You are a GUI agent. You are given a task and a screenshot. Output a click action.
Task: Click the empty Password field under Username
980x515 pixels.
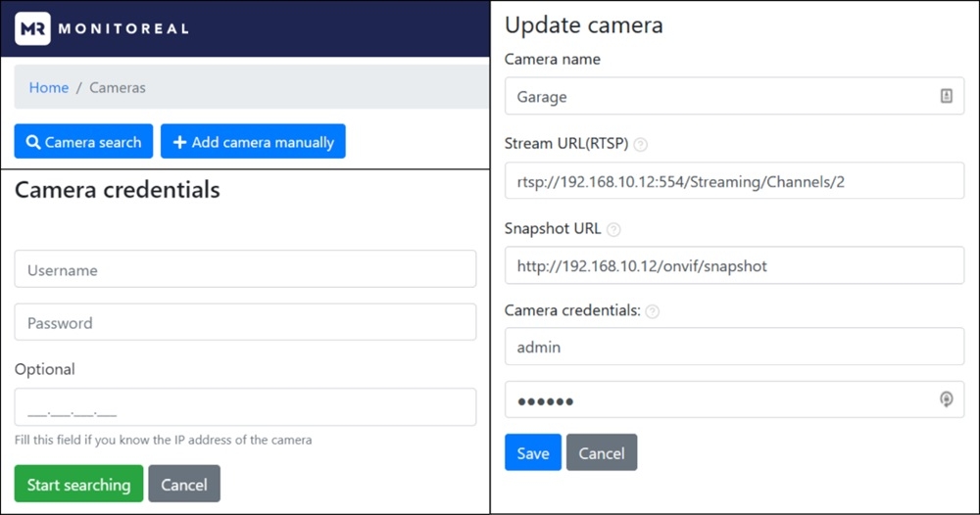(x=245, y=322)
